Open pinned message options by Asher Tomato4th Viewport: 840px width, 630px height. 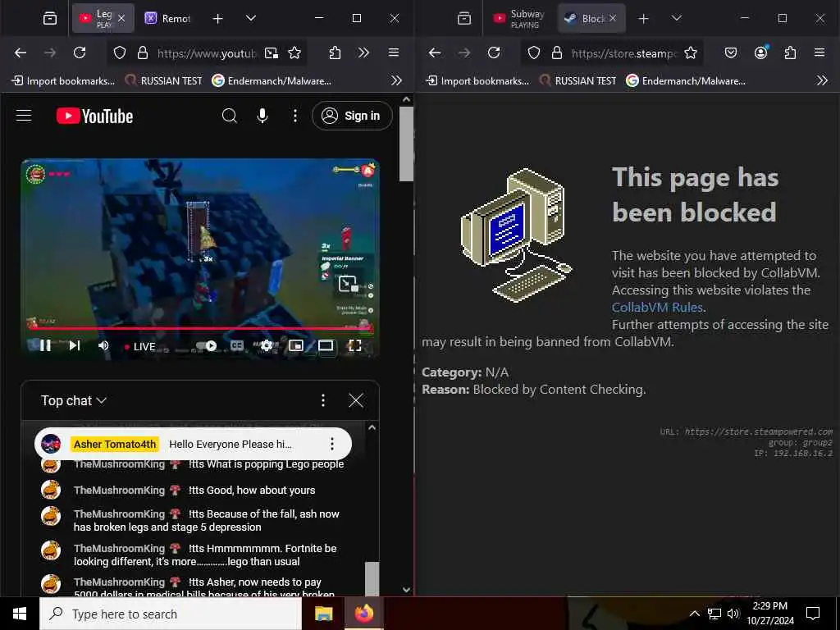(332, 444)
